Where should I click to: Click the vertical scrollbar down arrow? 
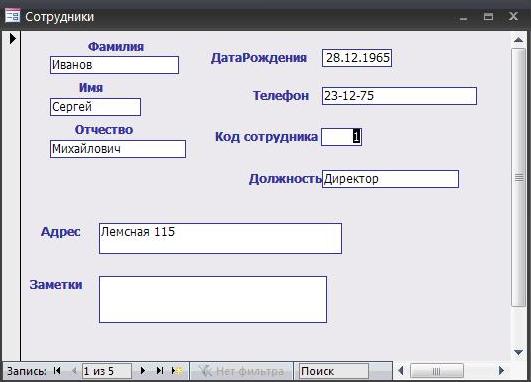click(518, 353)
